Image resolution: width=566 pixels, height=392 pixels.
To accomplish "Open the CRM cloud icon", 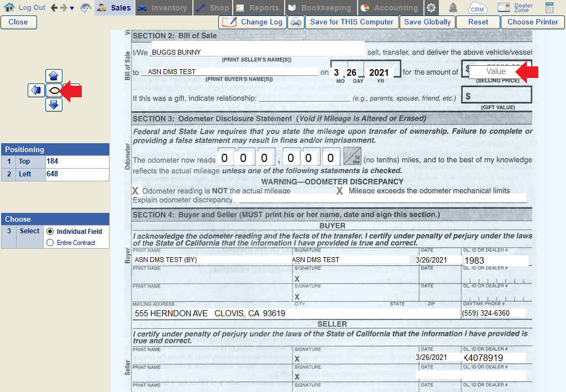I will [x=477, y=8].
